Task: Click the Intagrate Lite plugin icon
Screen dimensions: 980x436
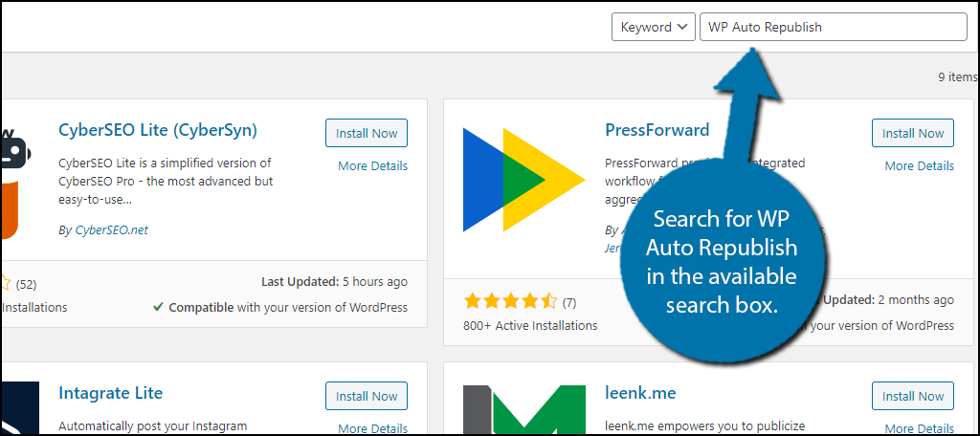Action: click(x=20, y=408)
